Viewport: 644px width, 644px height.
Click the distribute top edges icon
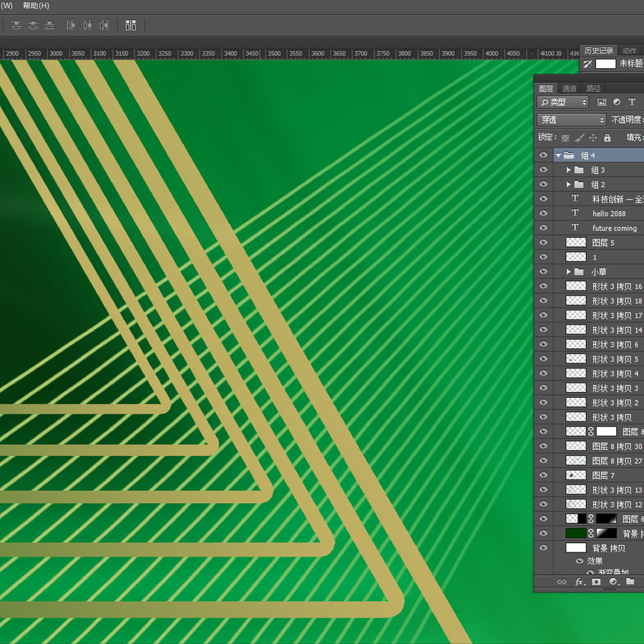point(16,26)
